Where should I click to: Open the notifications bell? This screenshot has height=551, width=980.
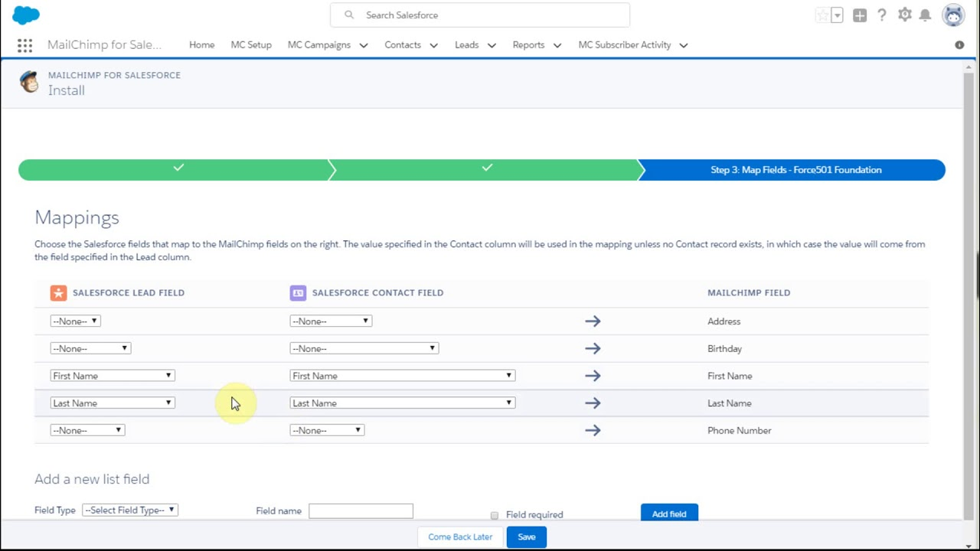coord(925,15)
